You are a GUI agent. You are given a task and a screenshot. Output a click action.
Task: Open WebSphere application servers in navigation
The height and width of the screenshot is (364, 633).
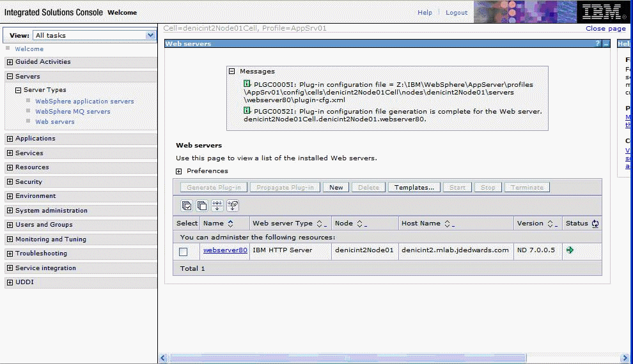click(84, 102)
